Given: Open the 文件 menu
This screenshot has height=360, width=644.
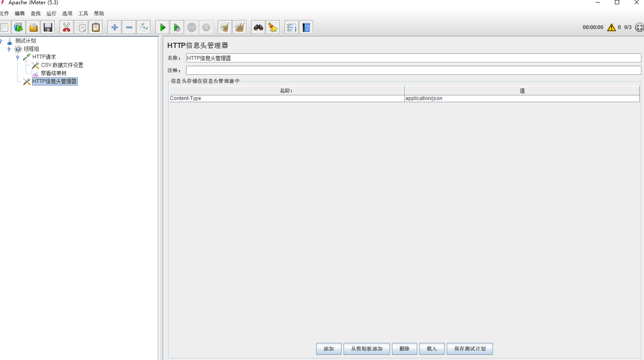Looking at the screenshot, I should (4, 14).
